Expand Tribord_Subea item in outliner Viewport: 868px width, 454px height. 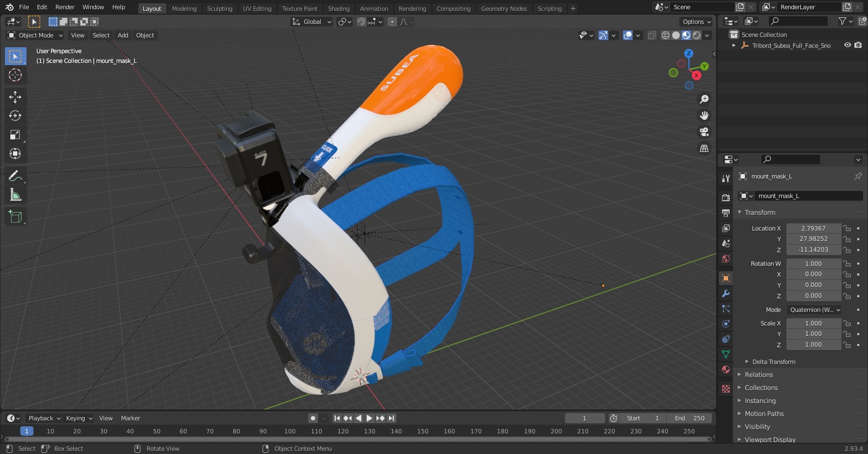point(734,46)
